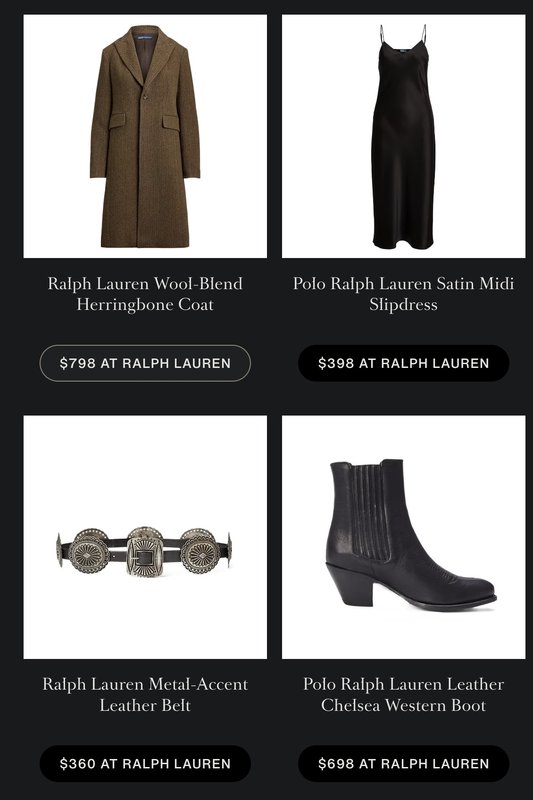
Task: Select the coat's lapel collar area
Action: coord(145,54)
